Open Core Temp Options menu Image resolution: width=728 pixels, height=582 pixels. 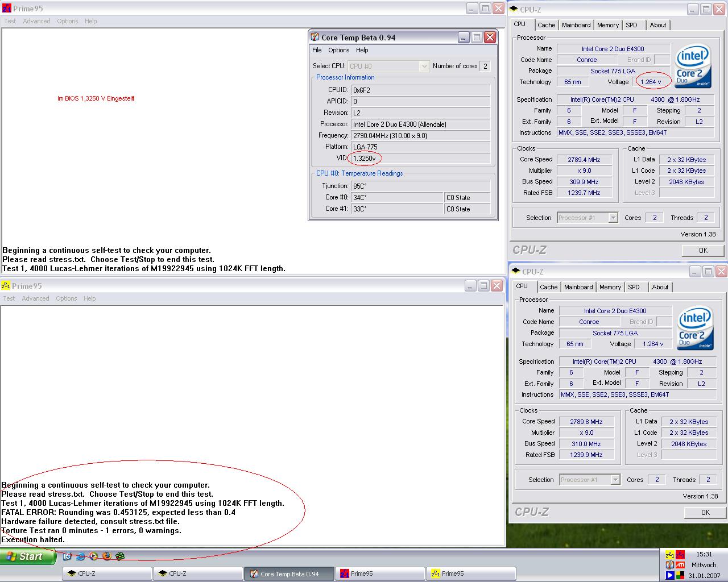[x=338, y=50]
